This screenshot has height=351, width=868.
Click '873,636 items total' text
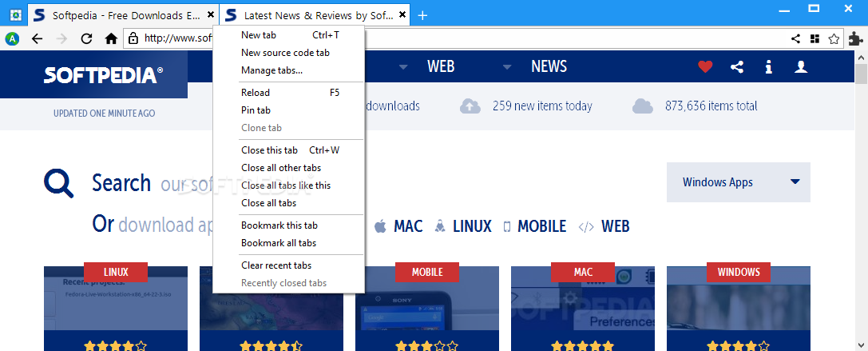click(x=711, y=106)
